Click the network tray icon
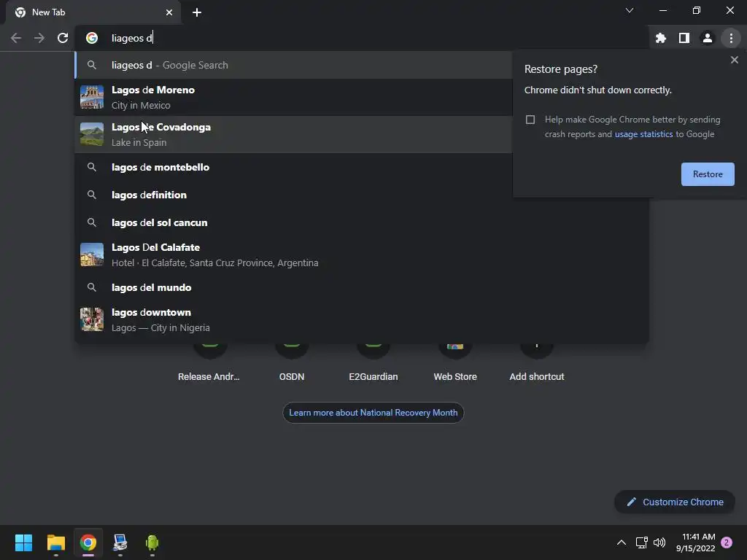 pyautogui.click(x=641, y=542)
